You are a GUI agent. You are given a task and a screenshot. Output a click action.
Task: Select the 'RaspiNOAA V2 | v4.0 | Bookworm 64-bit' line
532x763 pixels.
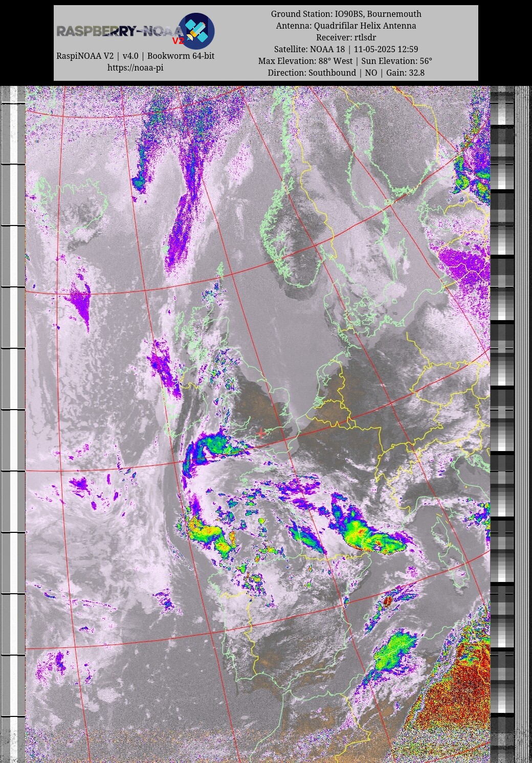point(135,56)
